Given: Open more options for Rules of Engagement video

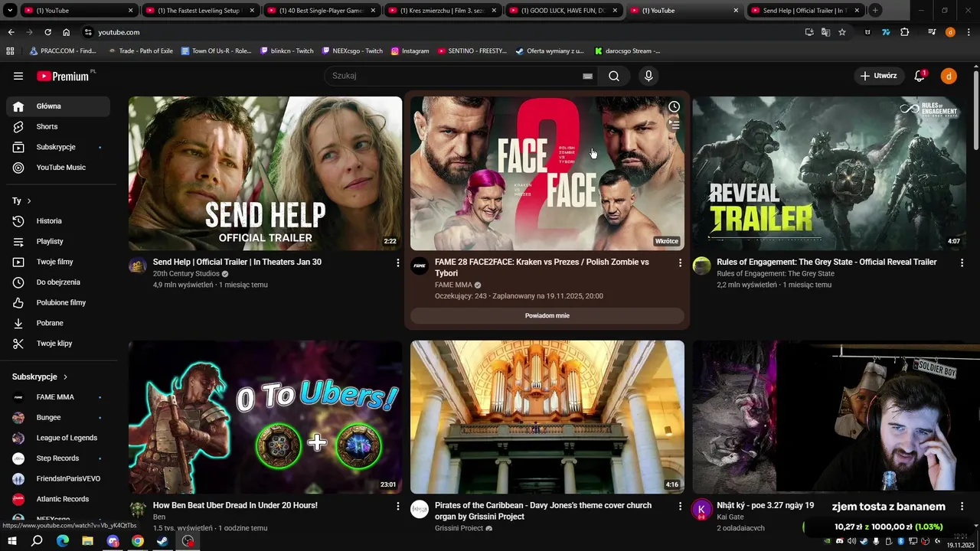Looking at the screenshot, I should [962, 262].
